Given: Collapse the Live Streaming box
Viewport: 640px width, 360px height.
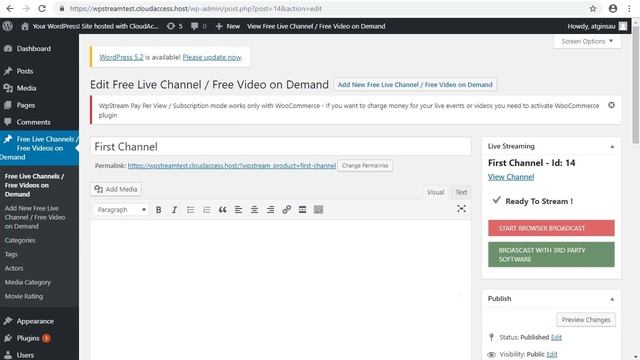Looking at the screenshot, I should point(612,147).
